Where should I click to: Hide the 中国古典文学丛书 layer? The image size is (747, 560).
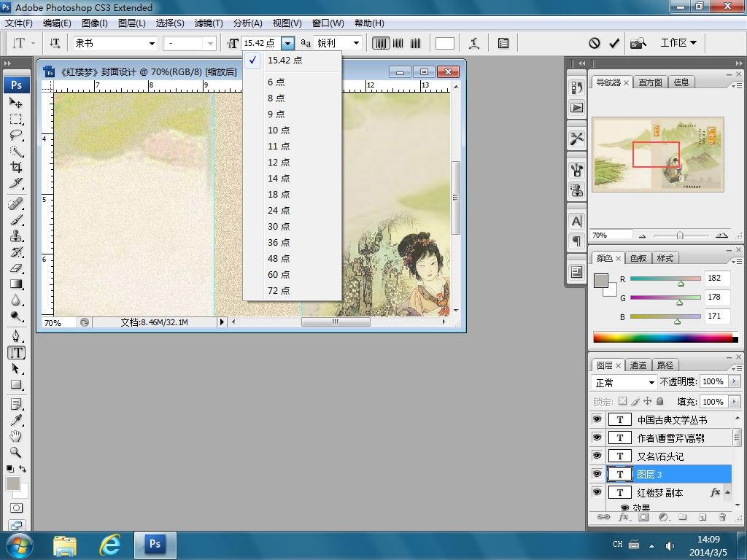click(x=597, y=419)
